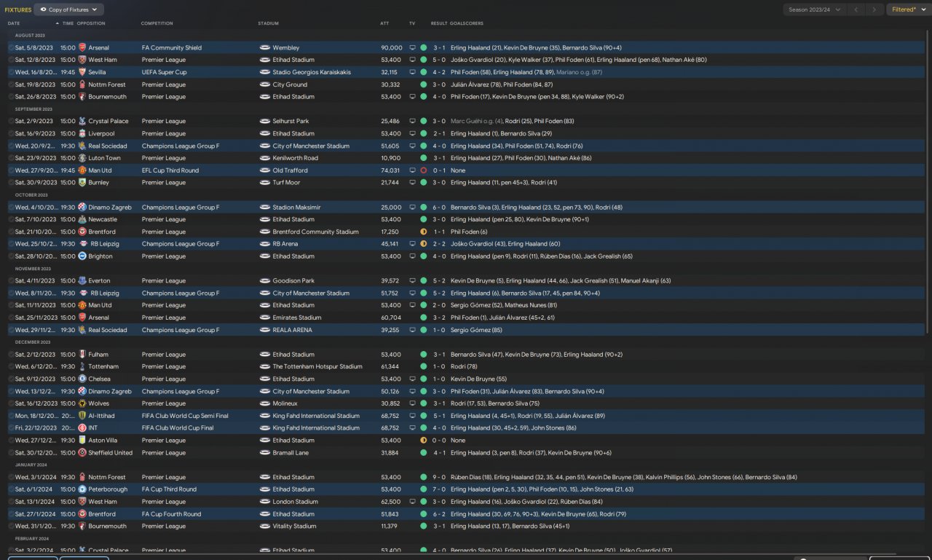Click the Sergio Gómez (85) goalscorer entry
Screen dimensions: 932x560
click(476, 330)
